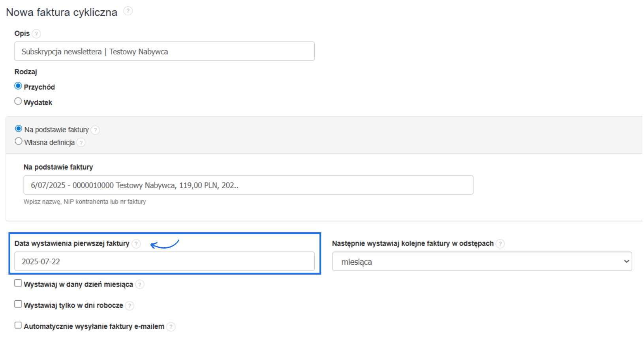
Task: Choose the Na podstawie faktury radio option
Action: (x=19, y=129)
